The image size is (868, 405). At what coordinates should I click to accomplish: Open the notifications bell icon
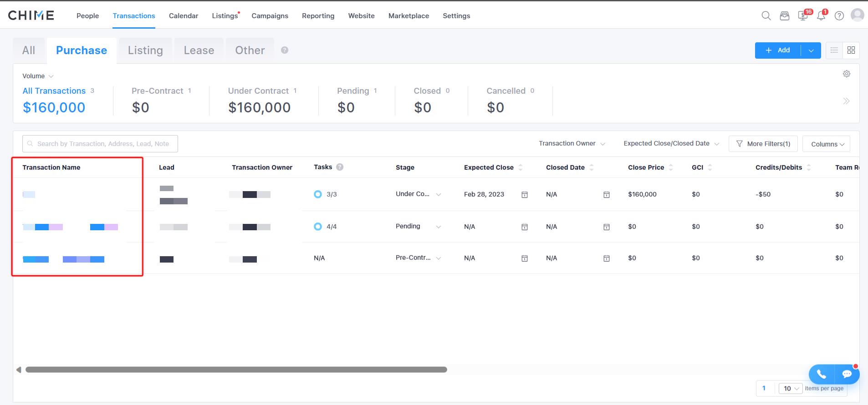click(x=821, y=16)
